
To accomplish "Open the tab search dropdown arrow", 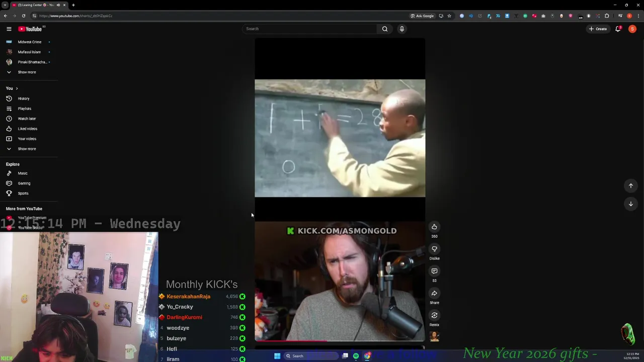I will click(5, 5).
